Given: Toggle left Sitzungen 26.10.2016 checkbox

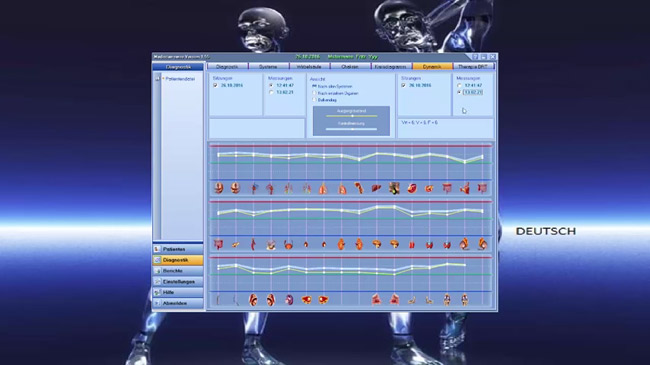Looking at the screenshot, I should tap(215, 85).
